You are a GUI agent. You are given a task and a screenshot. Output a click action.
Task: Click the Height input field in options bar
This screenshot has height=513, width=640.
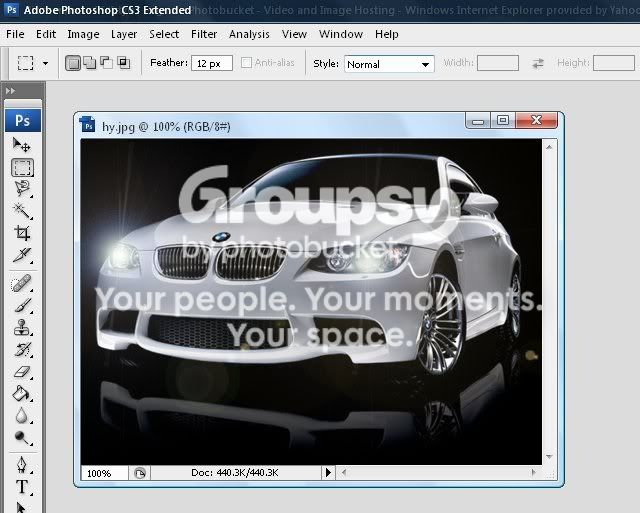coord(614,63)
